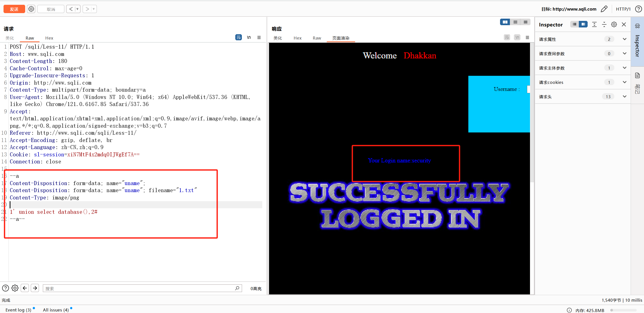The image size is (644, 313).
Task: Expand the 请求属性 section
Action: (624, 39)
